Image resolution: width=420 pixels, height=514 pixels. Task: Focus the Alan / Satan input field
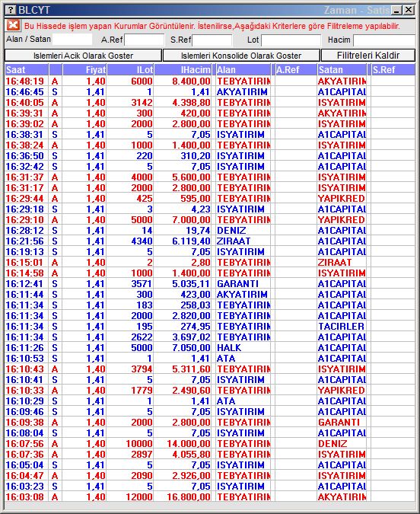[x=72, y=40]
